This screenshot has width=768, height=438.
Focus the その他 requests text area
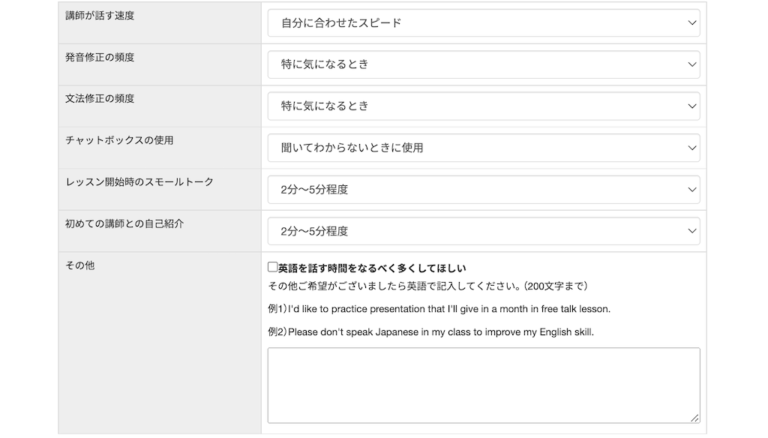point(483,385)
